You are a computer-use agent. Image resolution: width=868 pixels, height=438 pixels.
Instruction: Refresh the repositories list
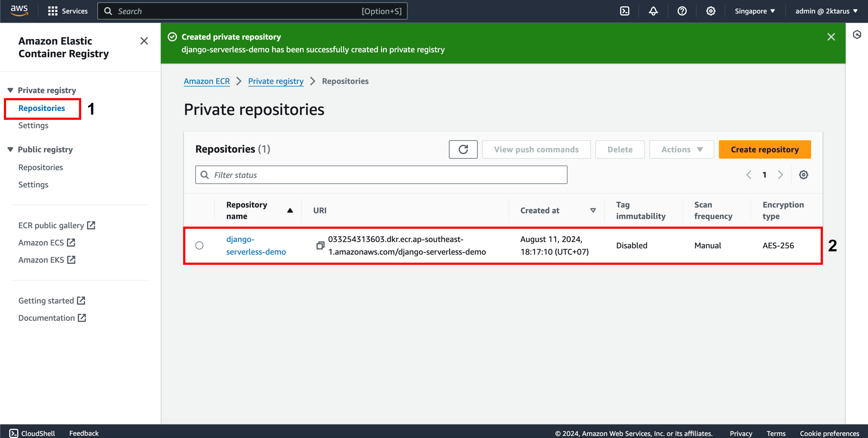[463, 149]
